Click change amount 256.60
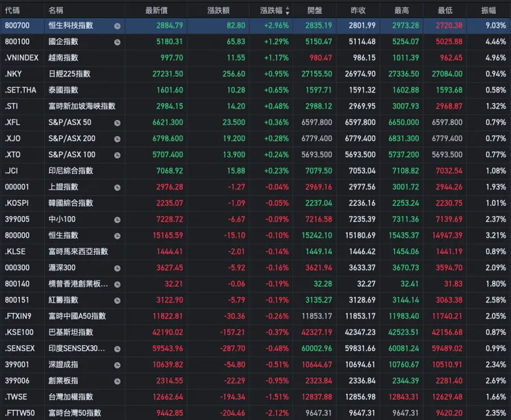Screen dimensions: 511x420 click(x=233, y=74)
